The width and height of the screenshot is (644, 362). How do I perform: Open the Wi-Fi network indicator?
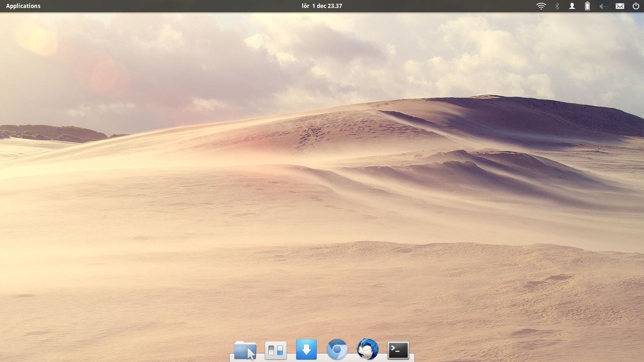pyautogui.click(x=541, y=6)
